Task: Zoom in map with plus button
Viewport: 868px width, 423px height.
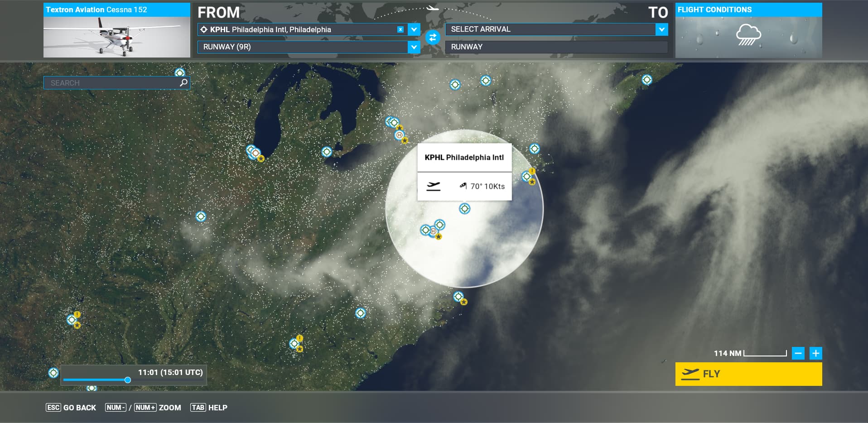Action: point(815,353)
